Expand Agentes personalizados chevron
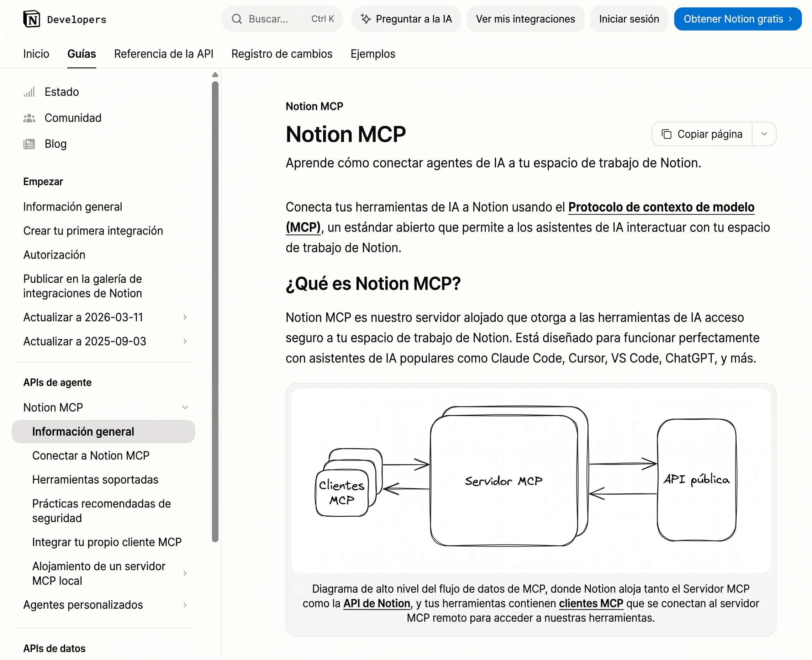Screen dimensions: 812x660 coord(185,605)
